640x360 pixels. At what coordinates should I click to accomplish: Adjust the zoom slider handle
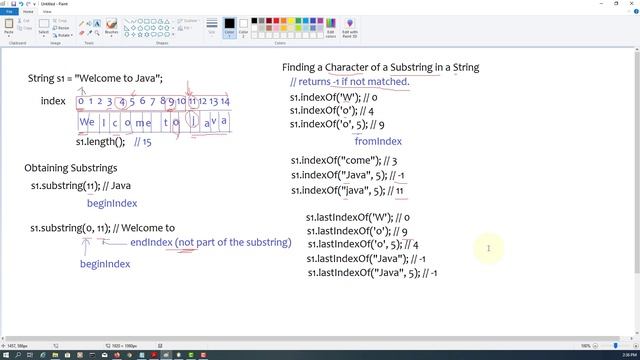point(616,346)
